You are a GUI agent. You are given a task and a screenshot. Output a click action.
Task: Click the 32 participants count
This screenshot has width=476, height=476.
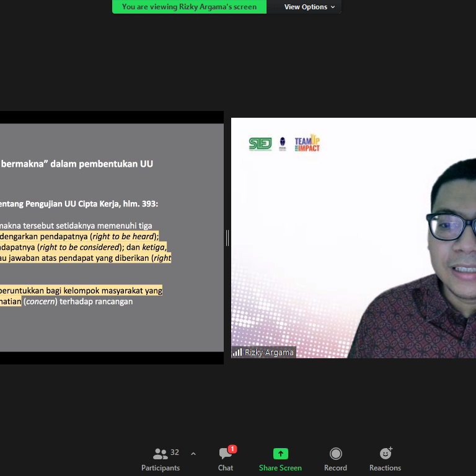click(x=175, y=452)
